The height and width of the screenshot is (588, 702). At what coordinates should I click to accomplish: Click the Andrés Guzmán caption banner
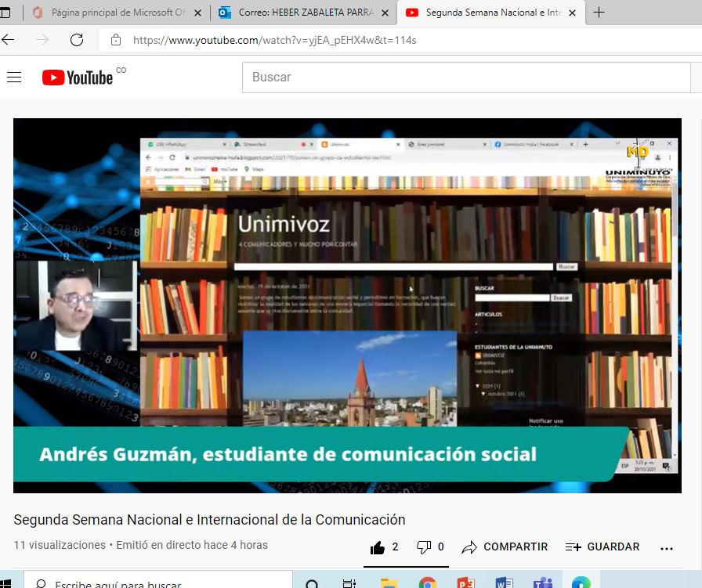click(x=320, y=454)
